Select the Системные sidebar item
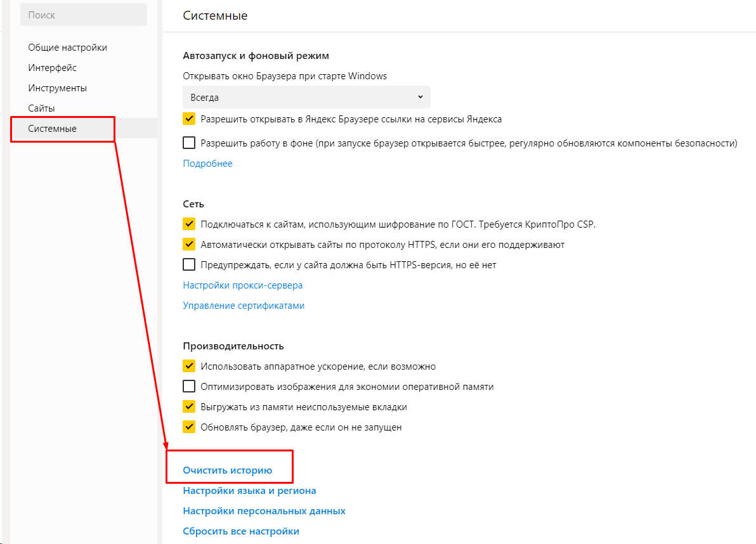The height and width of the screenshot is (544, 756). [x=52, y=129]
